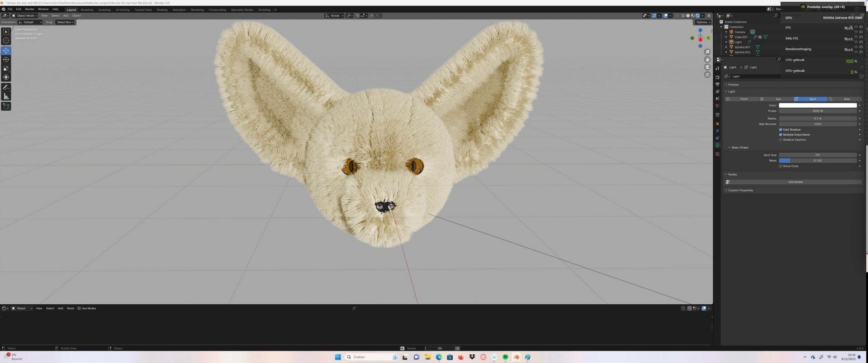Activate the Annotate pencil tool
The width and height of the screenshot is (868, 363).
6,87
